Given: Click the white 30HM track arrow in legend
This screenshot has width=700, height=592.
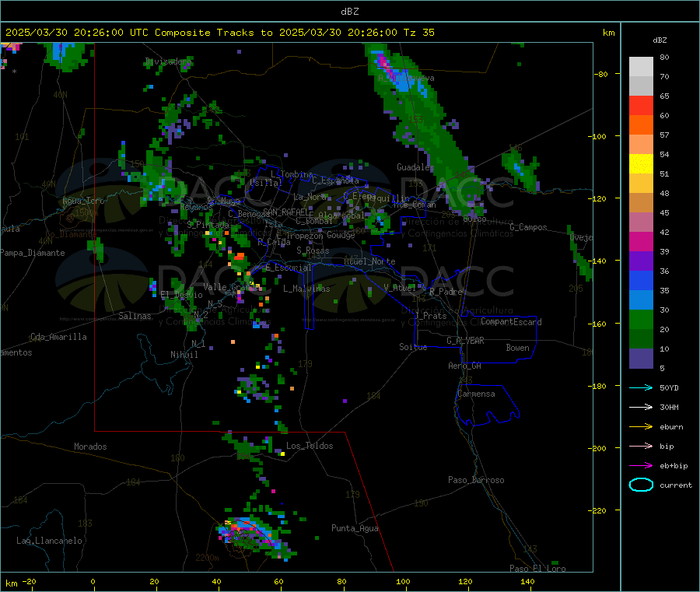Looking at the screenshot, I should tap(641, 407).
